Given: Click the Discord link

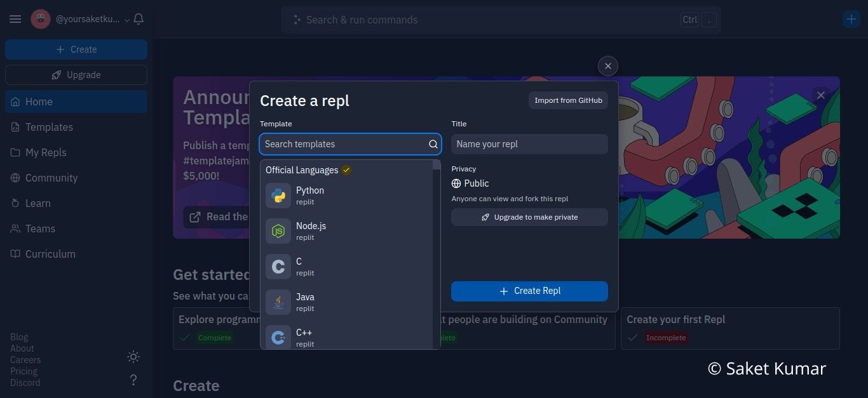Looking at the screenshot, I should pyautogui.click(x=25, y=383).
